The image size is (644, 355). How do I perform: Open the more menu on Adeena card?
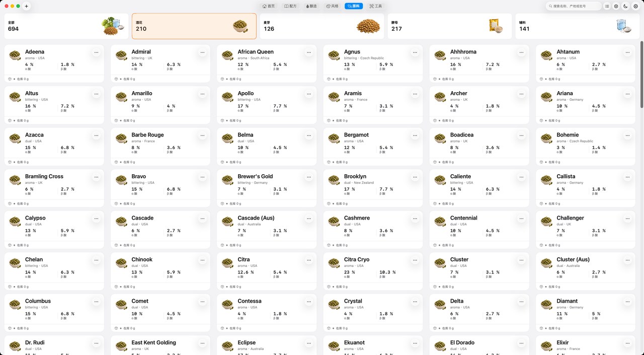click(x=96, y=52)
